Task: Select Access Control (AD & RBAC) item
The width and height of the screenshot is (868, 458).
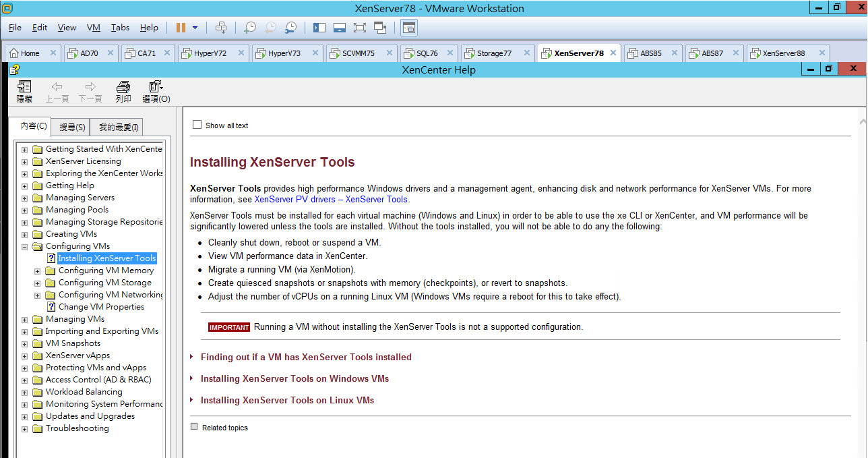Action: point(98,380)
